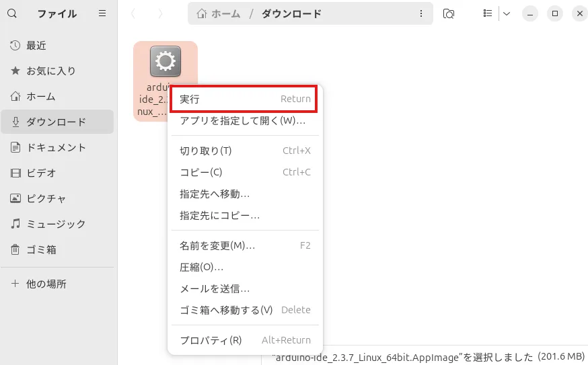Choose 名前を変更 menu entry
Image resolution: width=588 pixels, height=365 pixels.
(217, 245)
